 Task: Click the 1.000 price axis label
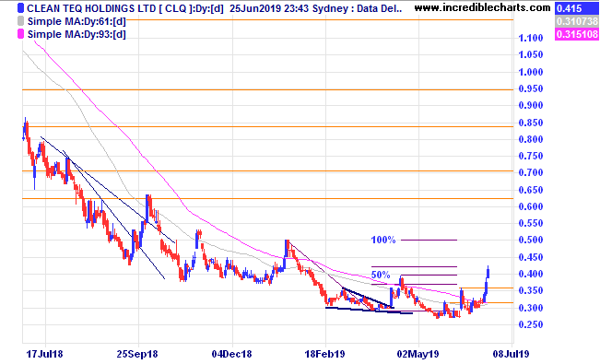[x=530, y=72]
